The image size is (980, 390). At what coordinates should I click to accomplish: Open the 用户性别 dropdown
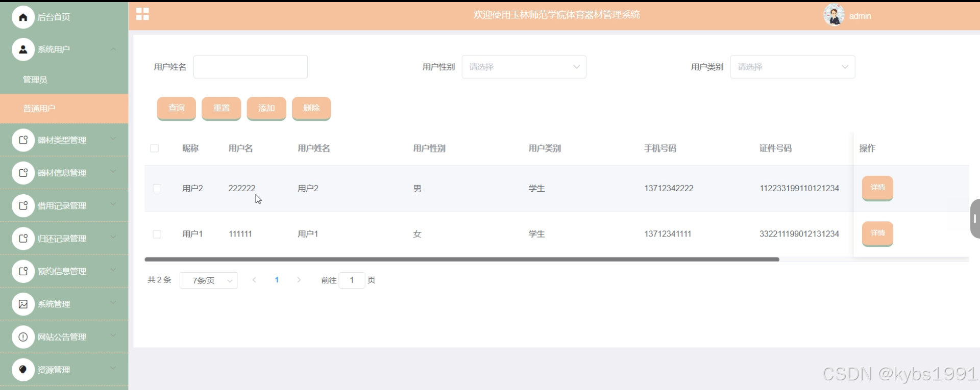524,67
